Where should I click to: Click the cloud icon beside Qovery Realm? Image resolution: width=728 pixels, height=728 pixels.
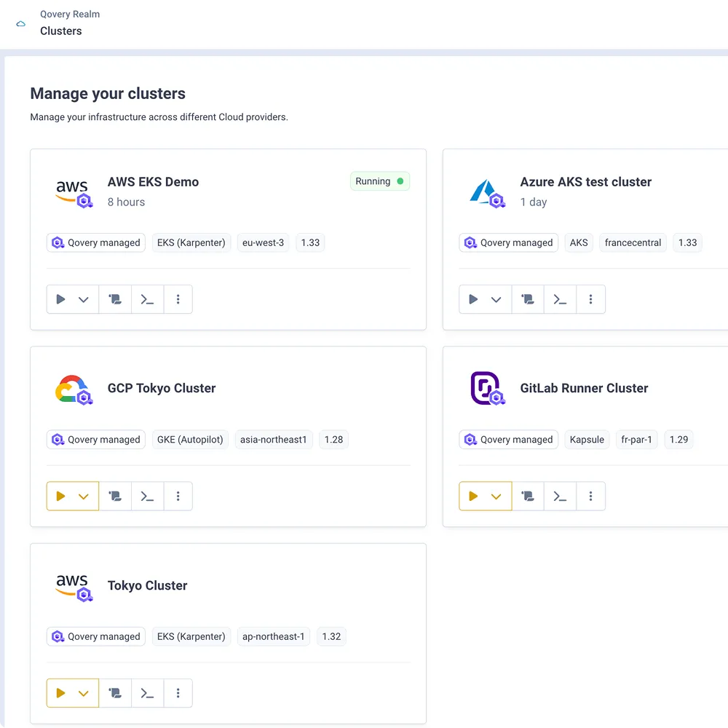coord(21,24)
